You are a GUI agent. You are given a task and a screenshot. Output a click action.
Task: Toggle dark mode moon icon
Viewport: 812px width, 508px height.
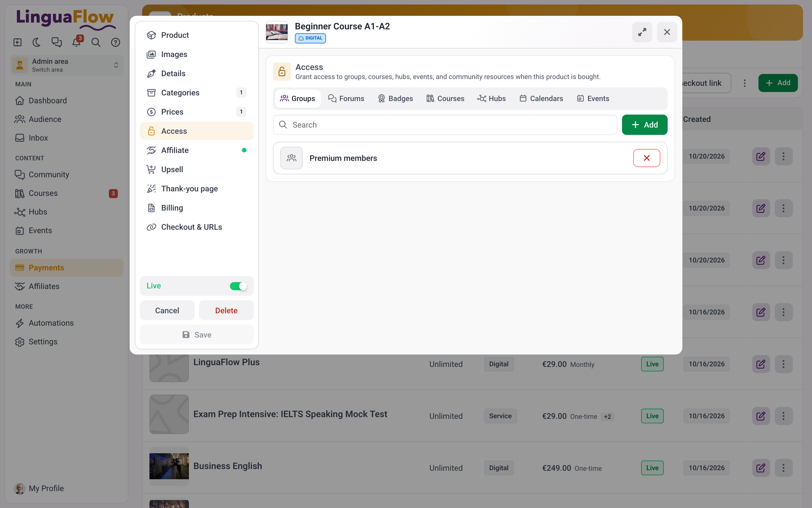coord(37,42)
